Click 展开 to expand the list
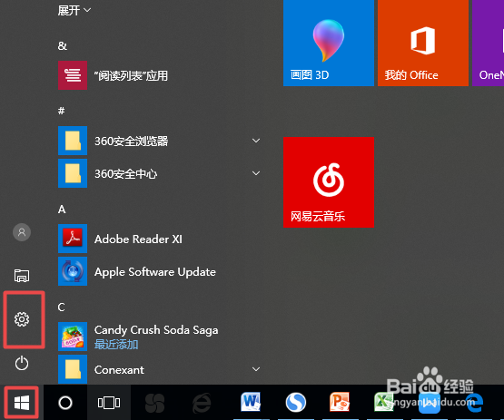Viewport: 504px width, 420px height. tap(74, 11)
